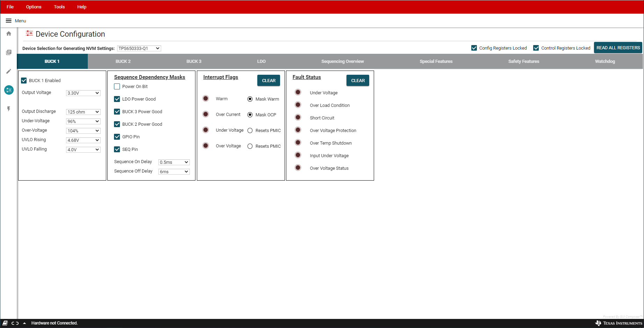Viewport: 644px width, 328px height.
Task: Open the Output Voltage dropdown
Action: coord(83,93)
